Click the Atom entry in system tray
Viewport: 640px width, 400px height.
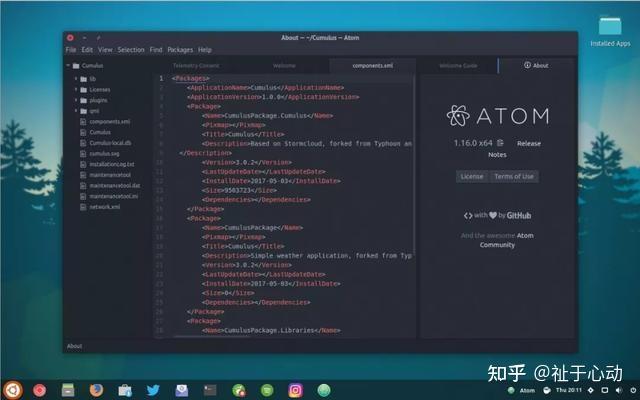tap(527, 391)
